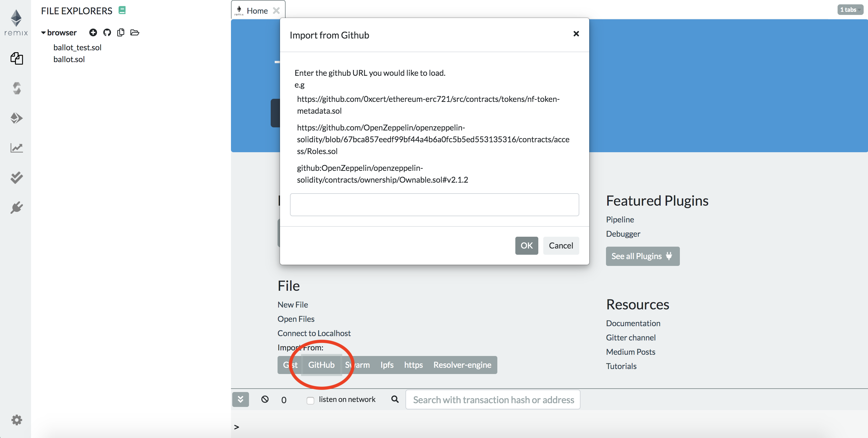Open Settings gear icon at bottom left
Viewport: 868px width, 438px height.
[16, 420]
